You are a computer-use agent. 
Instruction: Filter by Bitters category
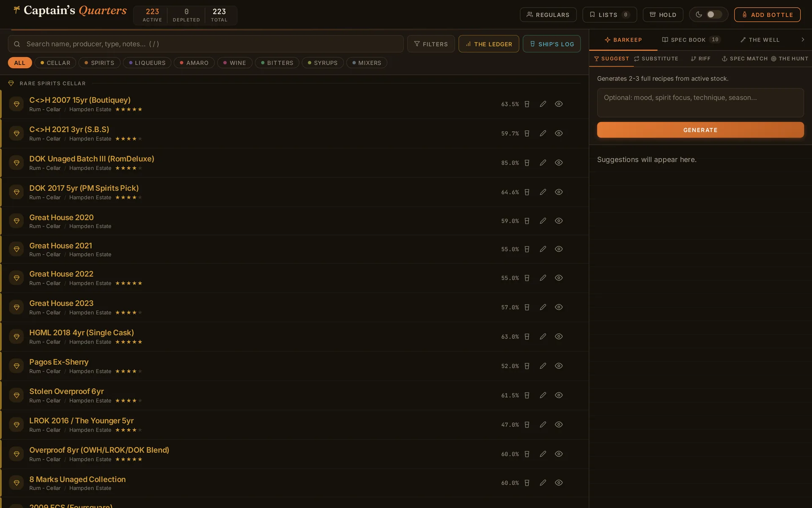(x=277, y=63)
